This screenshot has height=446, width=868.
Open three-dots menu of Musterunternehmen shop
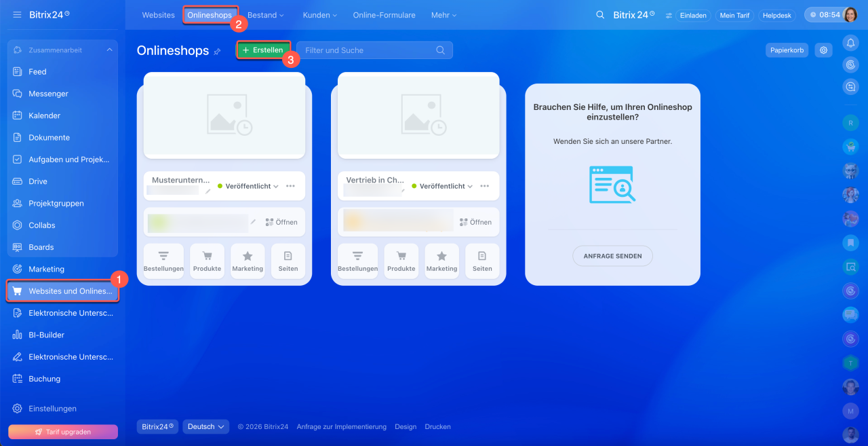coord(290,186)
